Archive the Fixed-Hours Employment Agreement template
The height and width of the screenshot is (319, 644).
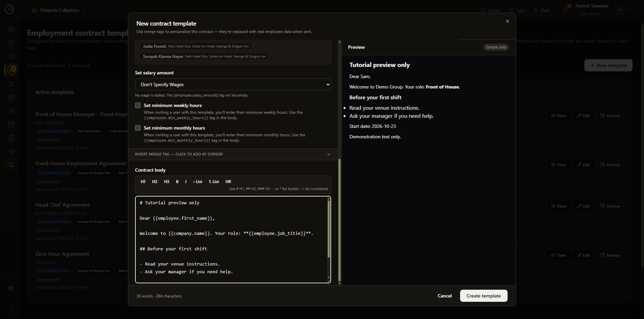pyautogui.click(x=610, y=165)
